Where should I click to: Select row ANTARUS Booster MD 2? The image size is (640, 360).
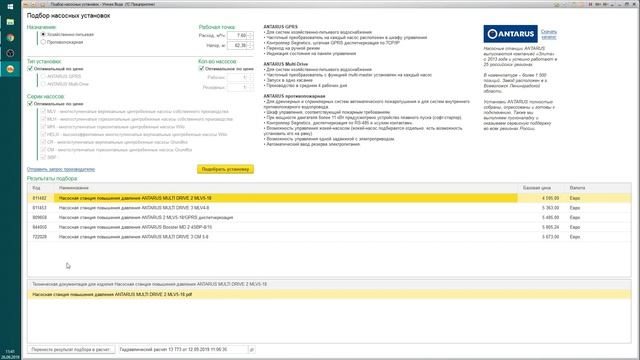coord(329,227)
